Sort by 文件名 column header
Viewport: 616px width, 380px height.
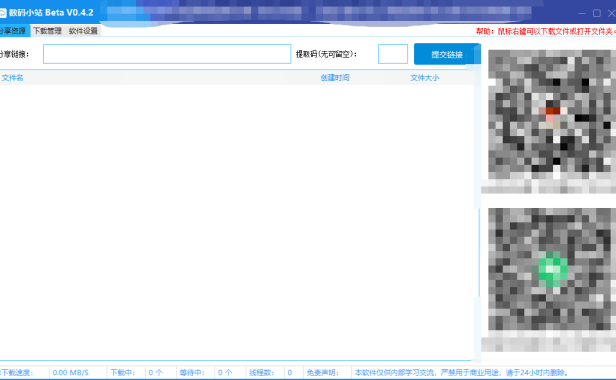(13, 78)
